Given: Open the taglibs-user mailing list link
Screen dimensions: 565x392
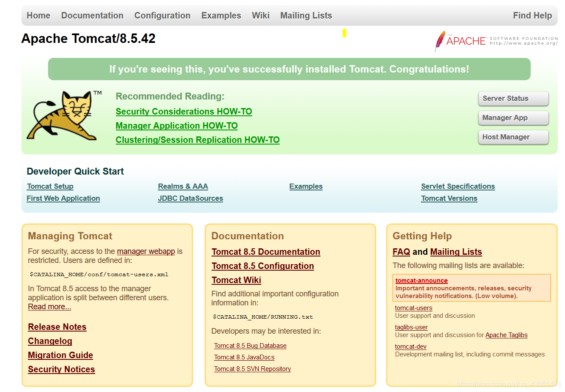Looking at the screenshot, I should 411,327.
